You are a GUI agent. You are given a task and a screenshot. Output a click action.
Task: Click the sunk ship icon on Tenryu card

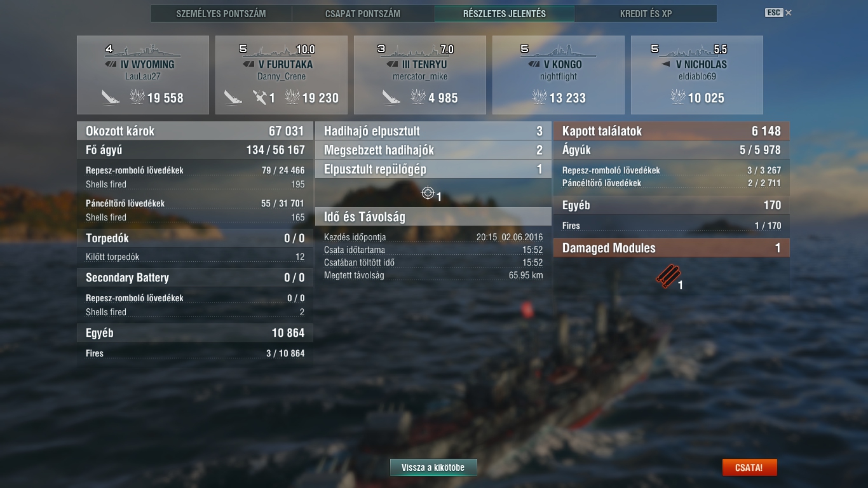pyautogui.click(x=391, y=97)
